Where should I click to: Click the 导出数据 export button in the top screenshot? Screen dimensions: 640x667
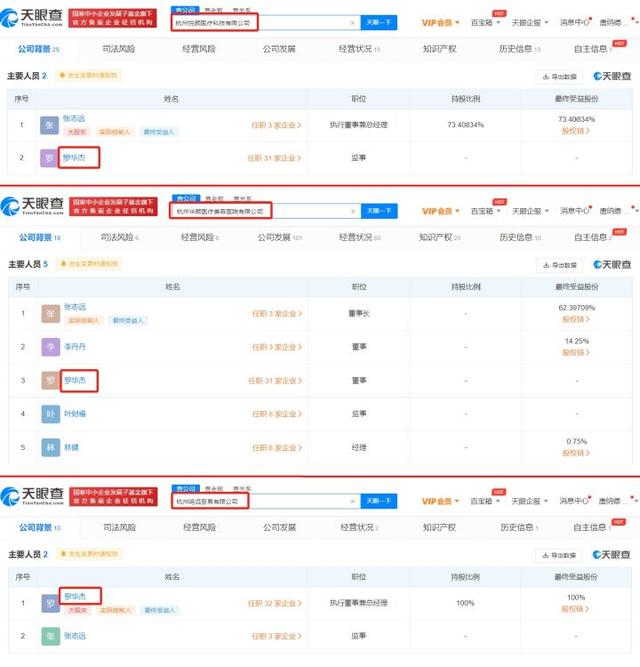click(560, 77)
